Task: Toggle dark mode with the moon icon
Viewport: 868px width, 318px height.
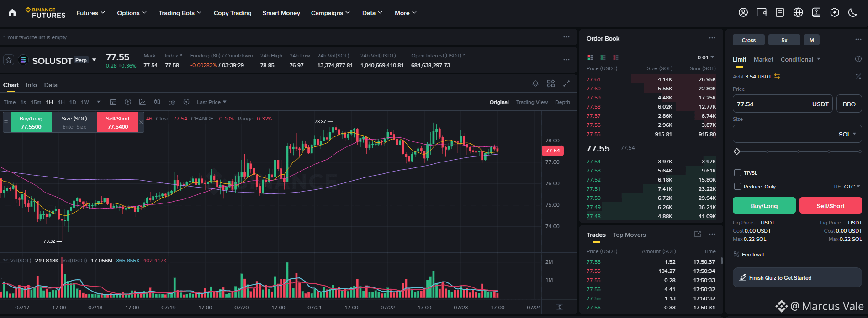Action: point(852,13)
